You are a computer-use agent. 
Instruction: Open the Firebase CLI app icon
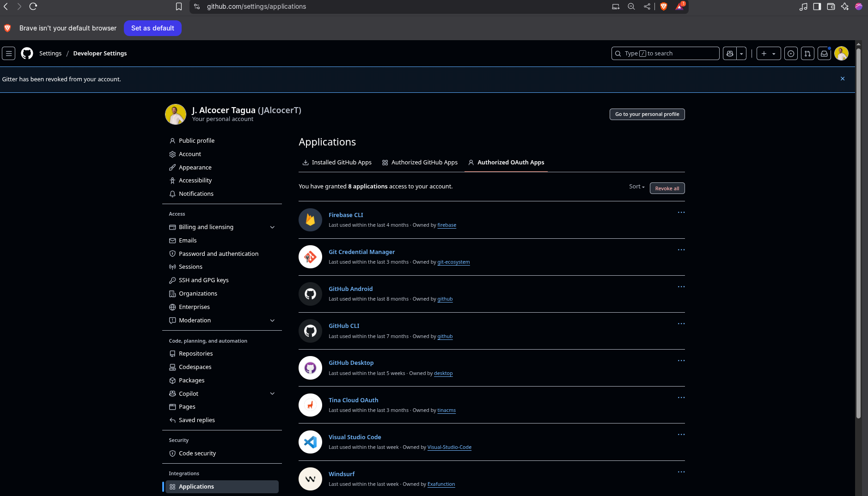tap(310, 220)
